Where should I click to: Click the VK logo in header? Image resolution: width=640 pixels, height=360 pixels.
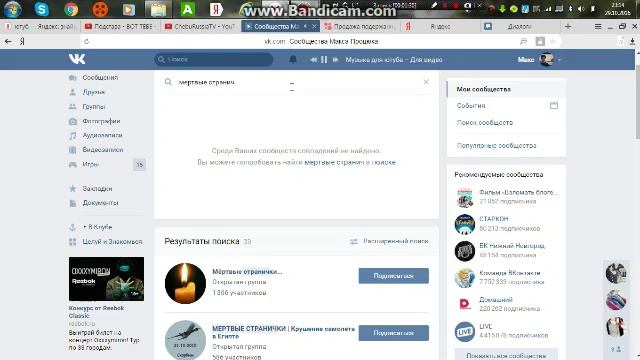coord(77,59)
